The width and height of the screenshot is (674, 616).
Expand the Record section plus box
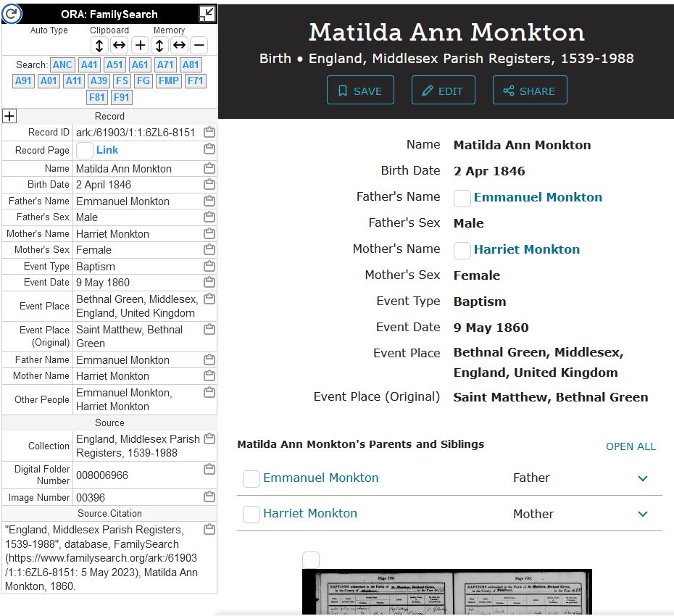[9, 116]
